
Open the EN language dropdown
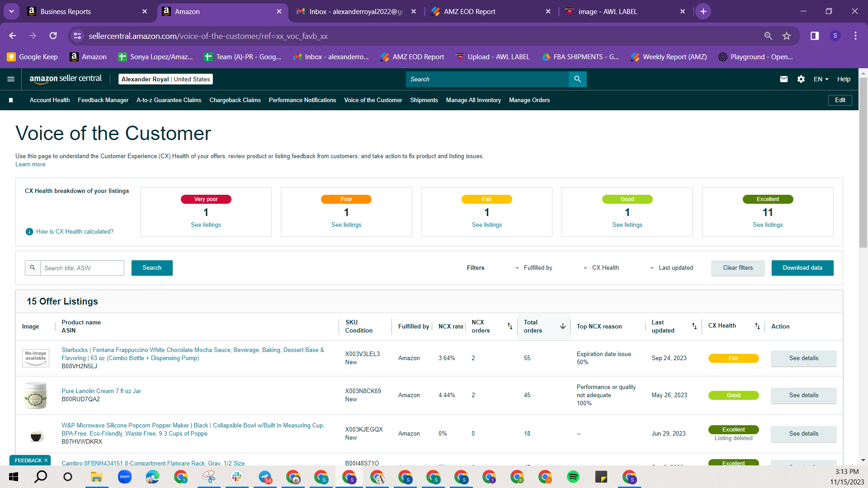coord(821,79)
